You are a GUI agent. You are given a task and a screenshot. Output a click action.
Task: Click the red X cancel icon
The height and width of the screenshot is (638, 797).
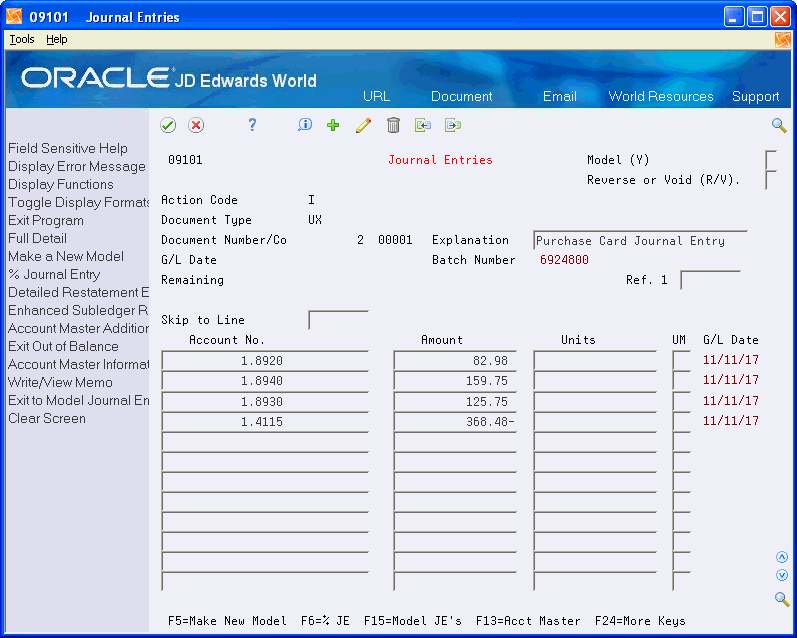tap(196, 125)
